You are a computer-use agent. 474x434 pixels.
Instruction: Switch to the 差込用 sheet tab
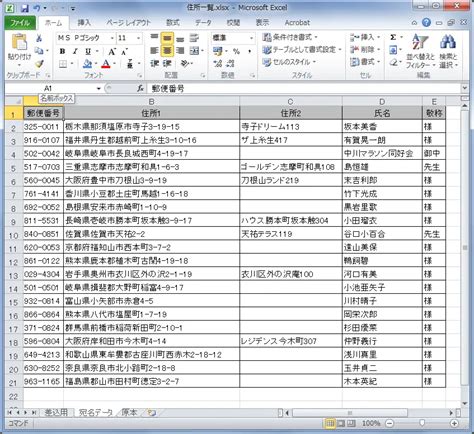tap(56, 412)
